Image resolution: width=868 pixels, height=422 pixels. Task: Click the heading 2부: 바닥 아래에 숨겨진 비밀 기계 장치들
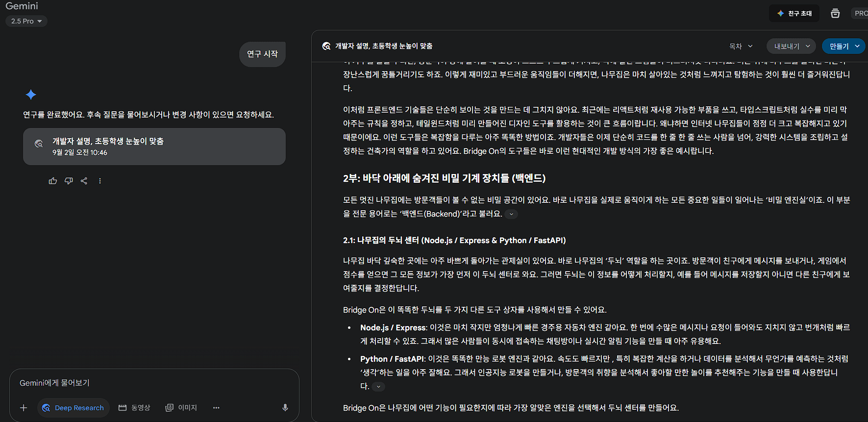[x=444, y=178]
